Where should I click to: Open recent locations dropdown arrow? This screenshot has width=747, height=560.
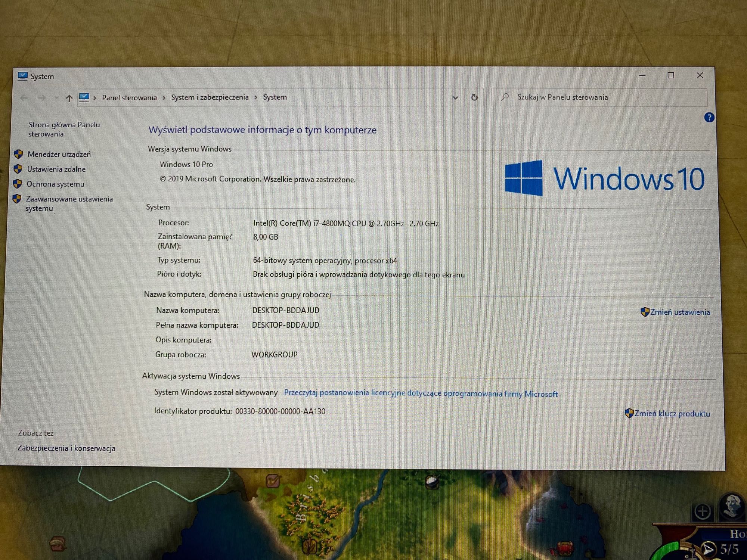point(56,98)
